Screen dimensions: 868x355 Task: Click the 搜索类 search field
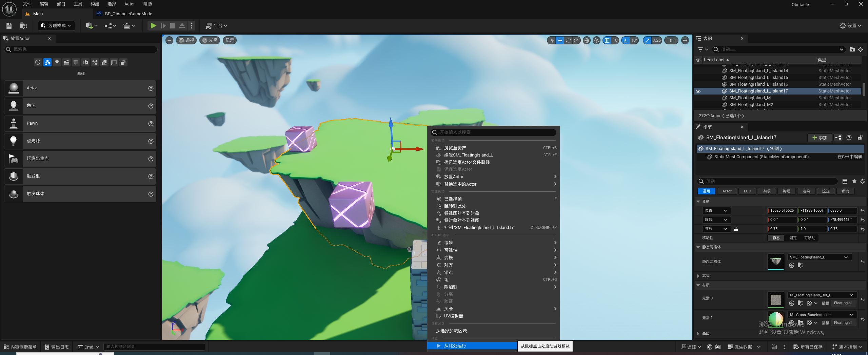81,49
